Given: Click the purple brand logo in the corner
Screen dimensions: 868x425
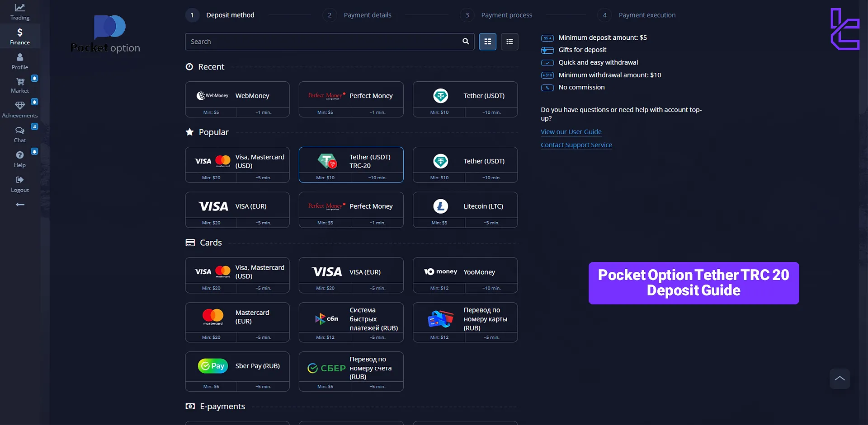Looking at the screenshot, I should [845, 29].
